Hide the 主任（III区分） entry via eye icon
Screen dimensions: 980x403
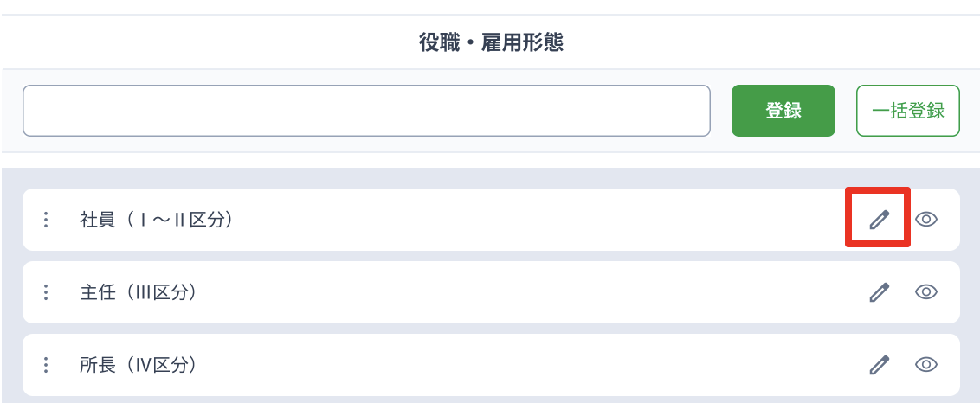(926, 291)
